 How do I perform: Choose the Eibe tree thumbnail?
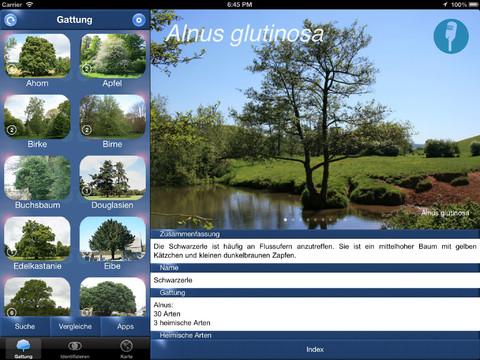tap(113, 239)
